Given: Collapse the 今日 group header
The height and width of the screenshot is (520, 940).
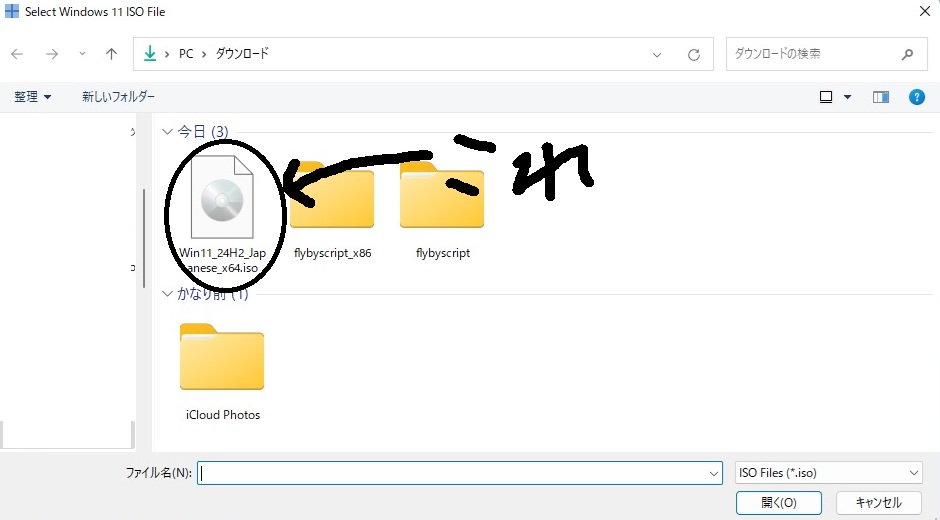Looking at the screenshot, I should coord(167,131).
